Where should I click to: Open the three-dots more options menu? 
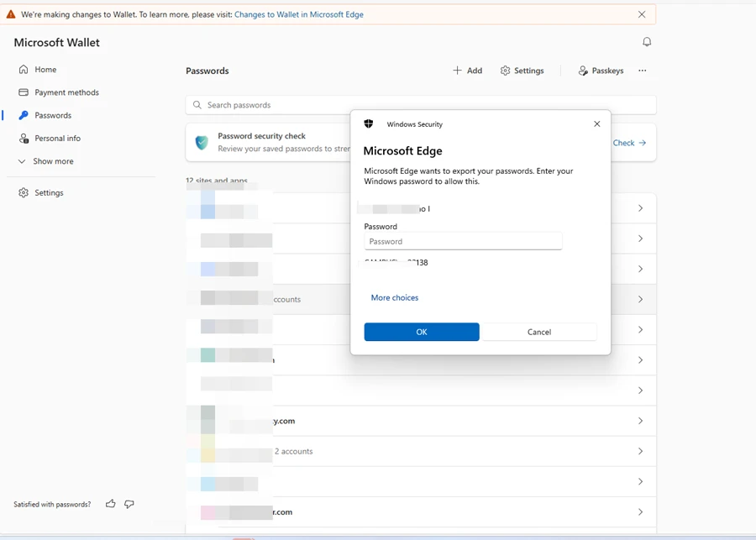click(643, 71)
